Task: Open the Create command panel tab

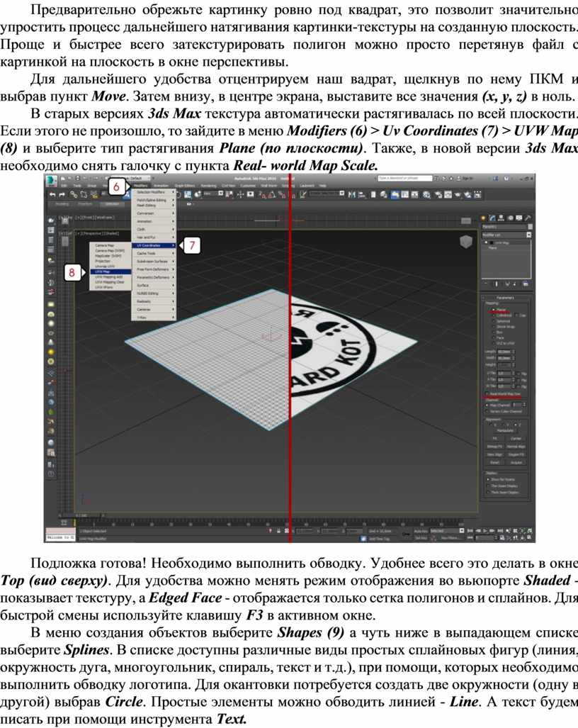Action: point(483,218)
